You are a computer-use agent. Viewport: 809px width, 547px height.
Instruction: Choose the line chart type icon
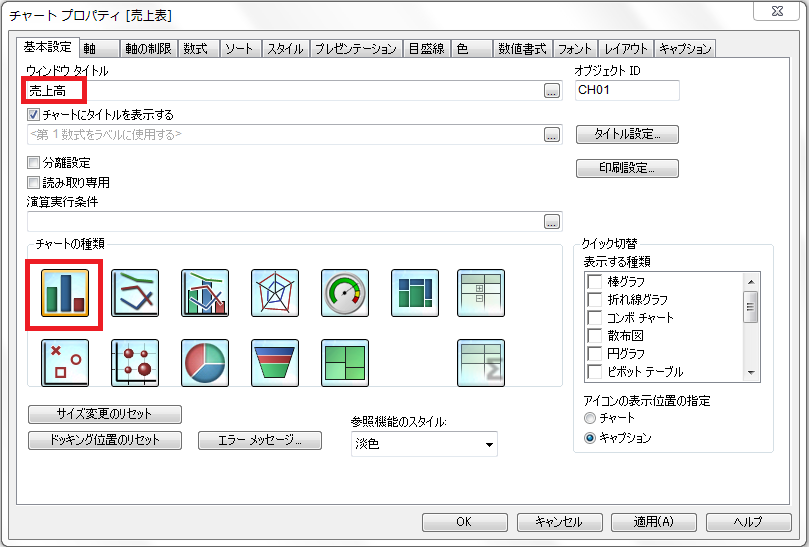(x=135, y=294)
